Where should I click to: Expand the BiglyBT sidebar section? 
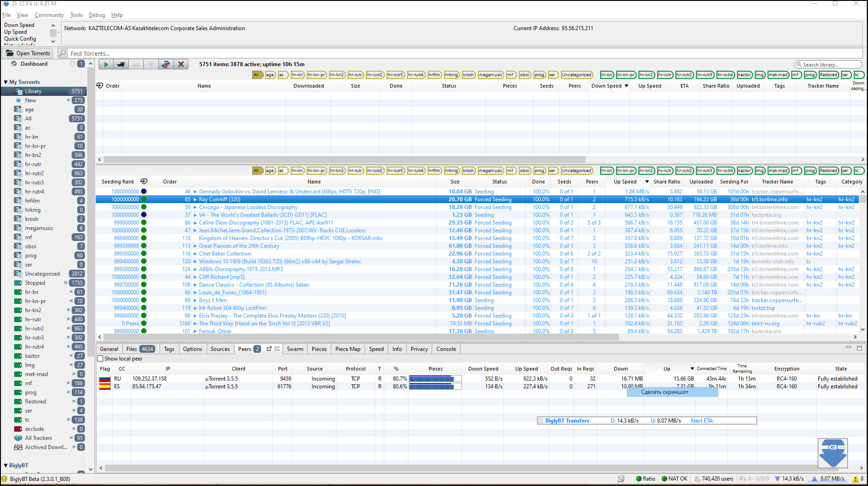click(x=5, y=465)
